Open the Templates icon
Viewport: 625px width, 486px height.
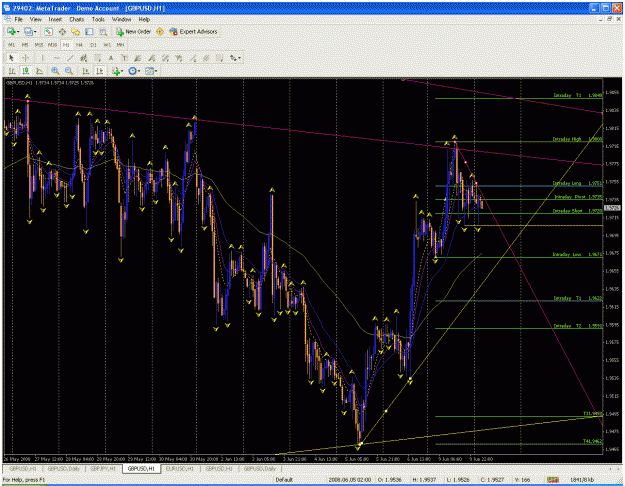(x=149, y=71)
